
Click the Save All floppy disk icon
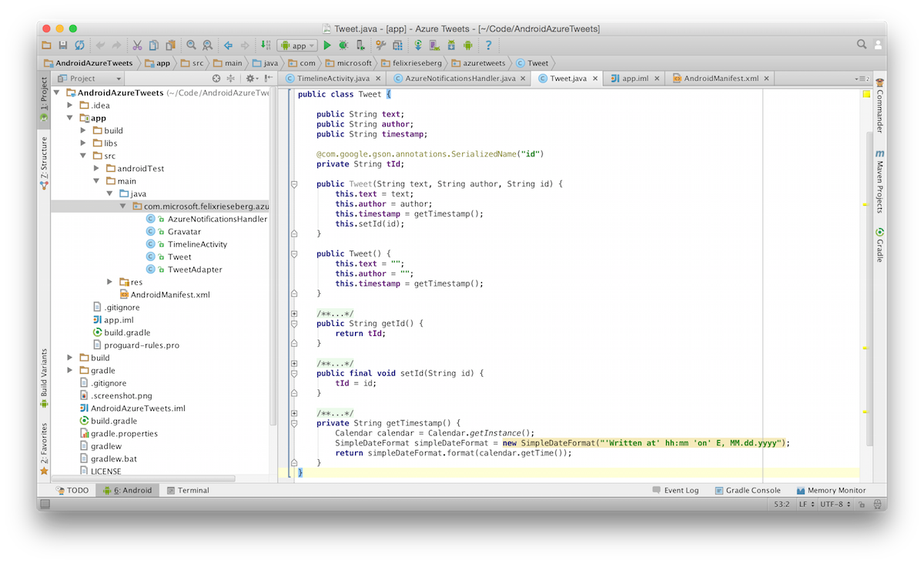tap(63, 46)
